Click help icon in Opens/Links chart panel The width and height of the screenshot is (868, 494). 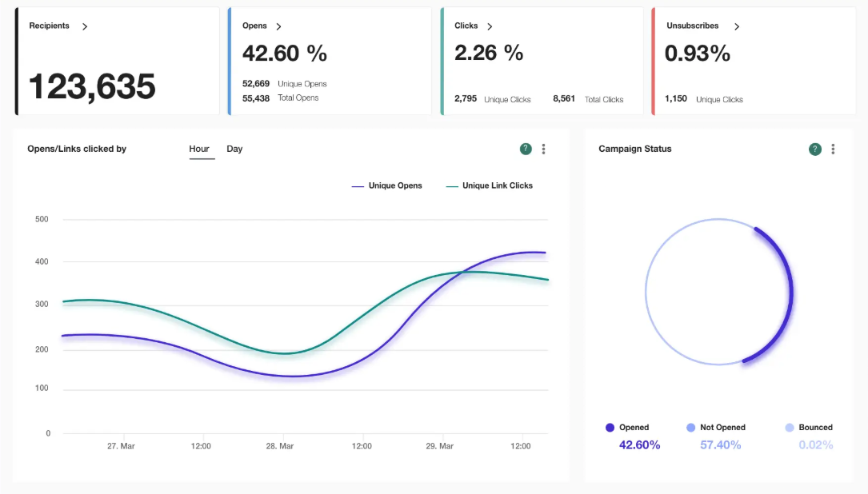(526, 149)
